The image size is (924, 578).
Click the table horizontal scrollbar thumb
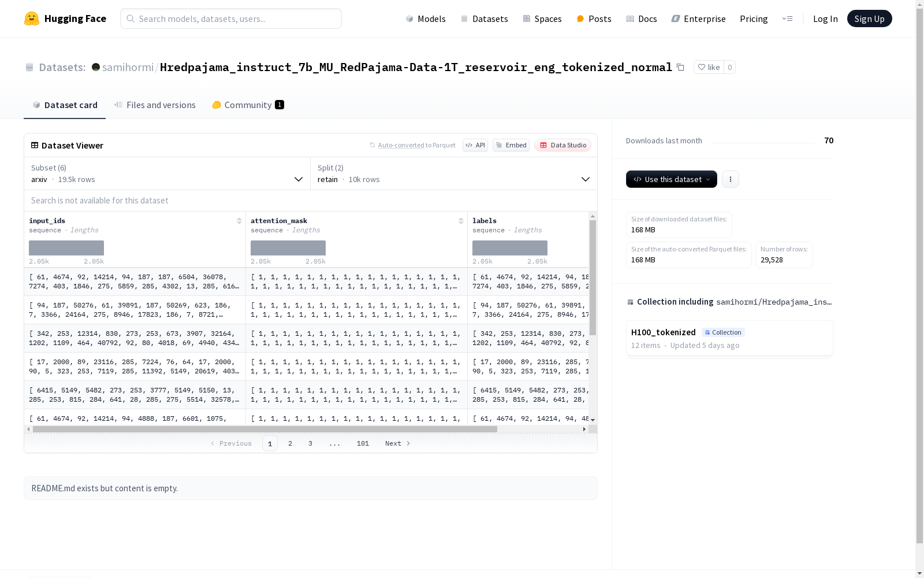[265, 429]
